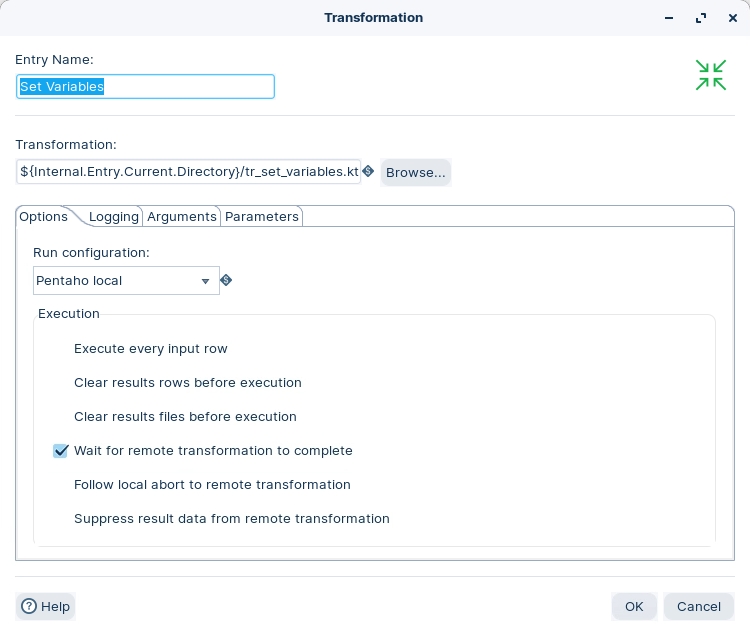Click the variable icon beside Run configuration

226,281
